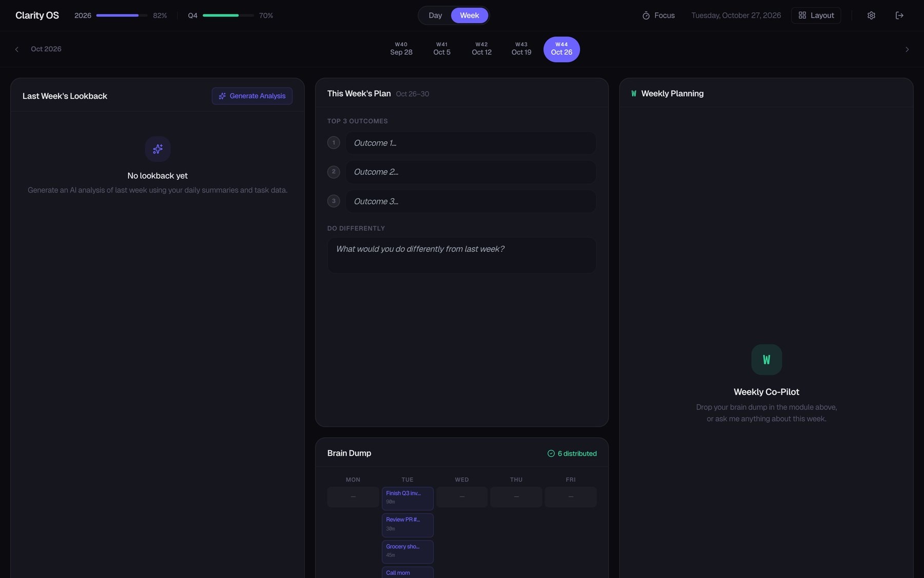Click the check icon next to 6 distributed
Screen dimensions: 924x578
pyautogui.click(x=551, y=453)
